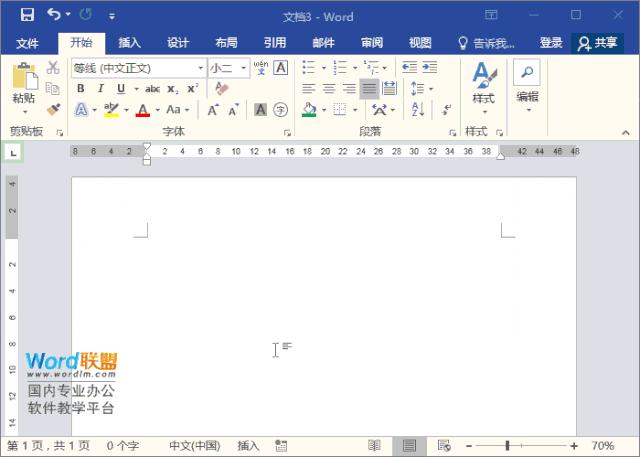
Task: Toggle Strikethrough (abc) formatting
Action: coord(152,89)
